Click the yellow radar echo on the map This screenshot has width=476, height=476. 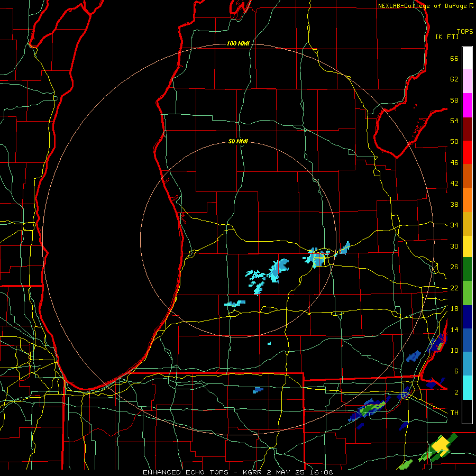[x=441, y=445]
